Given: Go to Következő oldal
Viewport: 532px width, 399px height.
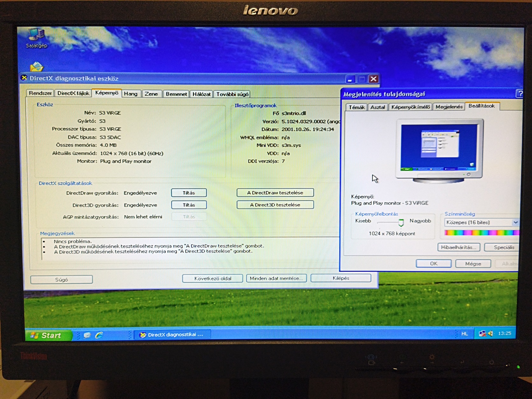Looking at the screenshot, I should click(x=213, y=278).
